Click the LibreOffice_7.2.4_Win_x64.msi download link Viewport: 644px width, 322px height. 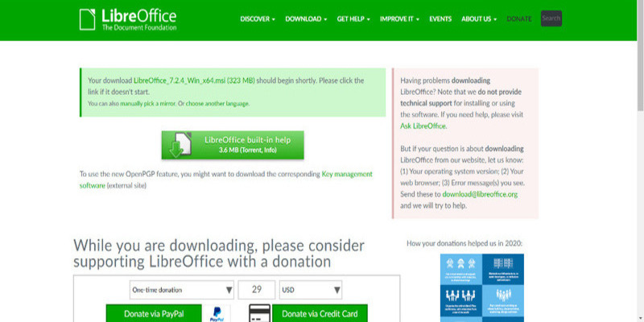click(x=194, y=80)
